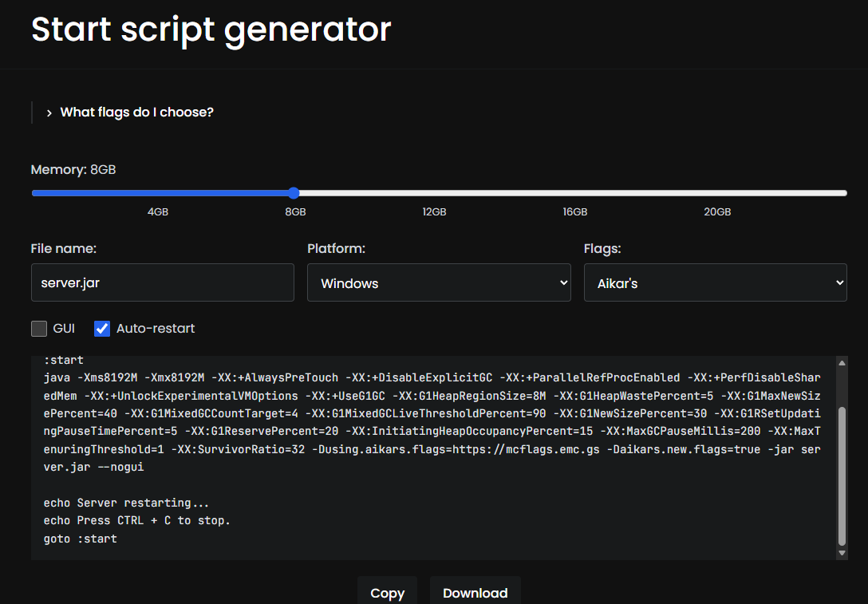Click the Memory slider handle at 8GB
This screenshot has height=604, width=868.
click(294, 193)
